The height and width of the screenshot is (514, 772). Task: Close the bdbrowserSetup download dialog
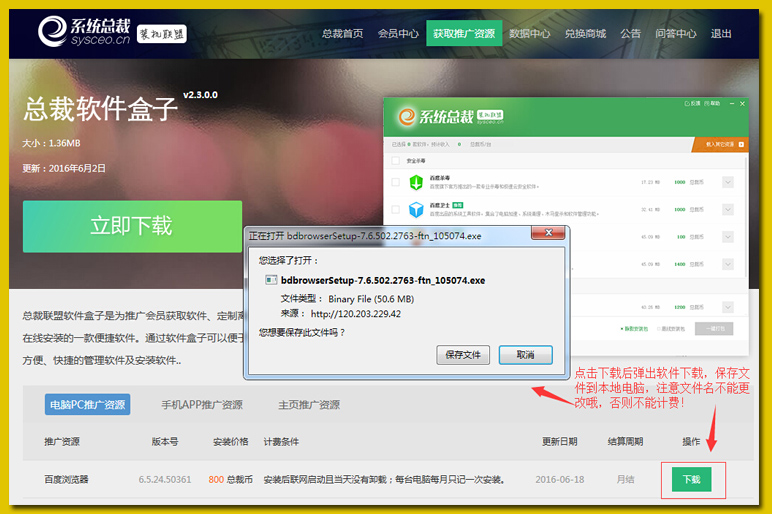(x=549, y=233)
